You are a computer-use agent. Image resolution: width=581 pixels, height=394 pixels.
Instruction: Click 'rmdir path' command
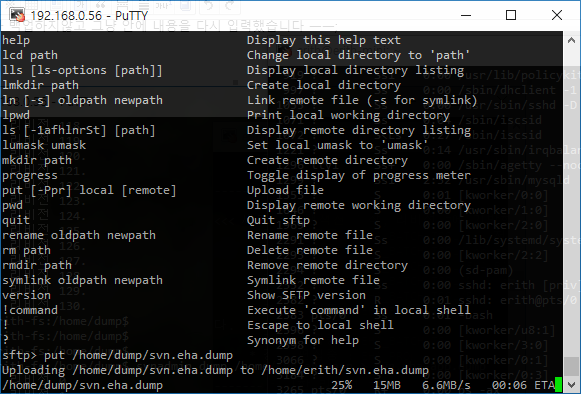pyautogui.click(x=37, y=265)
